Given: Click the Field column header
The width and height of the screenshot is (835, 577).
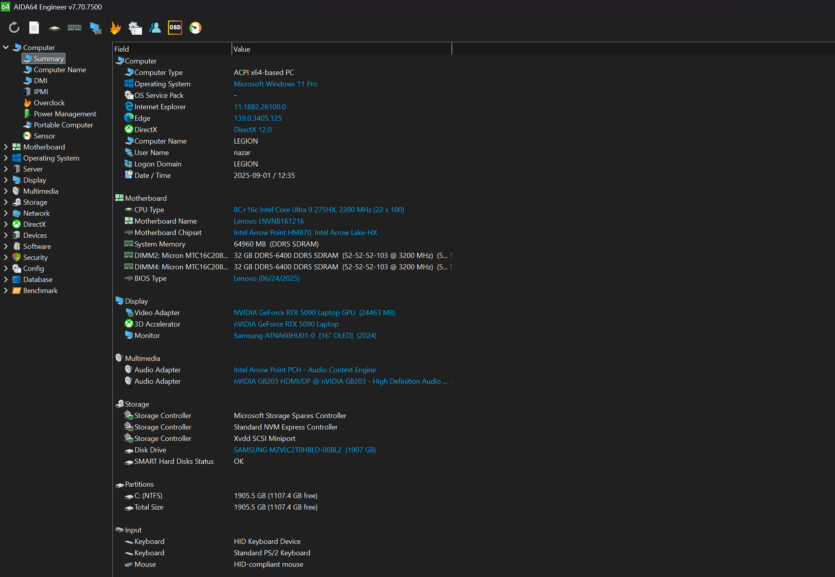Looking at the screenshot, I should click(x=172, y=49).
